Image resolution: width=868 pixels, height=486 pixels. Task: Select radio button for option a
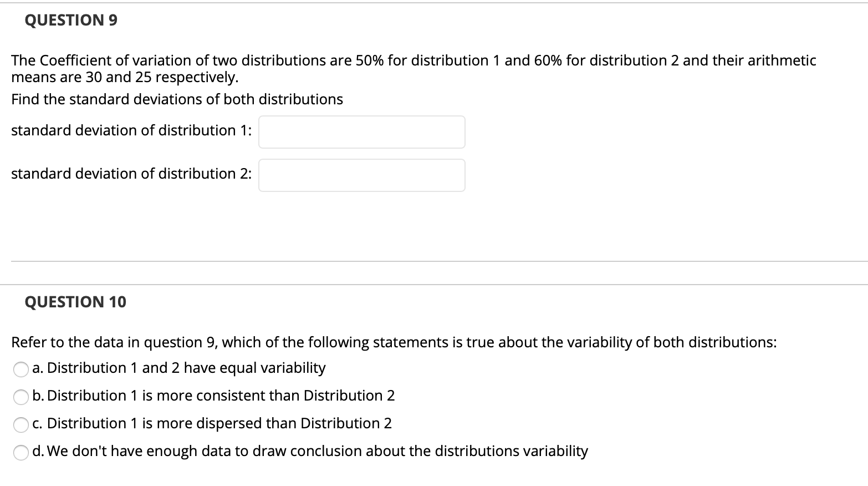pyautogui.click(x=21, y=369)
